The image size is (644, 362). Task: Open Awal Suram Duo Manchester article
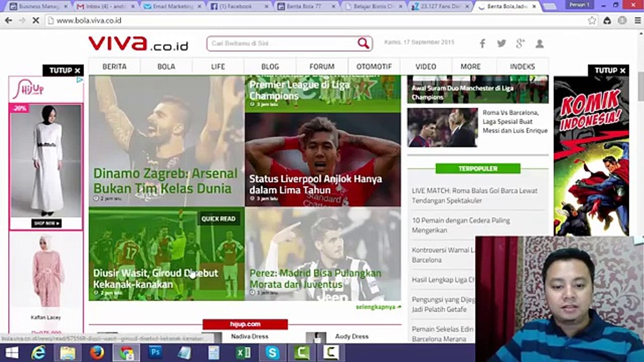click(x=462, y=93)
